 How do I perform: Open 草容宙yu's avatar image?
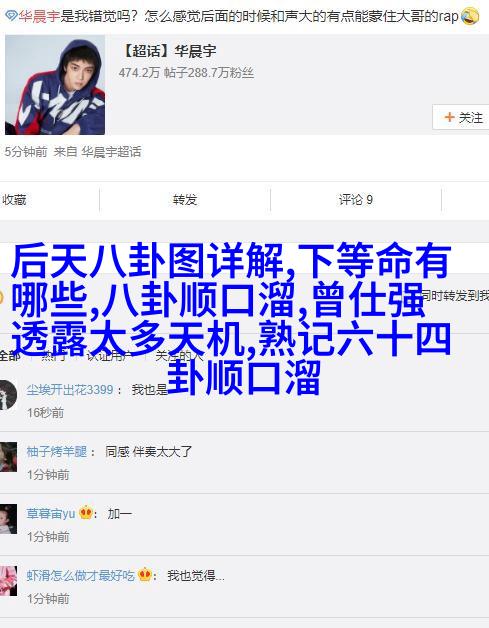point(8,519)
